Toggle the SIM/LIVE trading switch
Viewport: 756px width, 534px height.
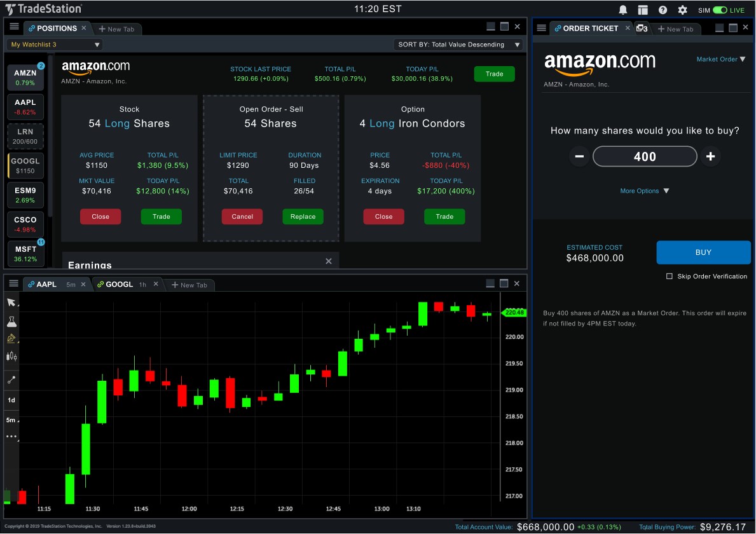[x=720, y=10]
